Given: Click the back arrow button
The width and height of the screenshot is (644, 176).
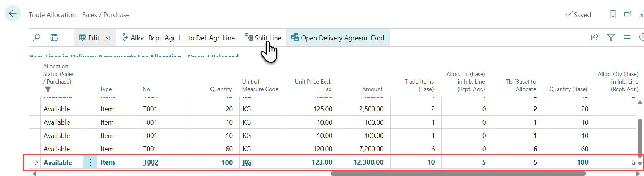Looking at the screenshot, I should tap(13, 14).
